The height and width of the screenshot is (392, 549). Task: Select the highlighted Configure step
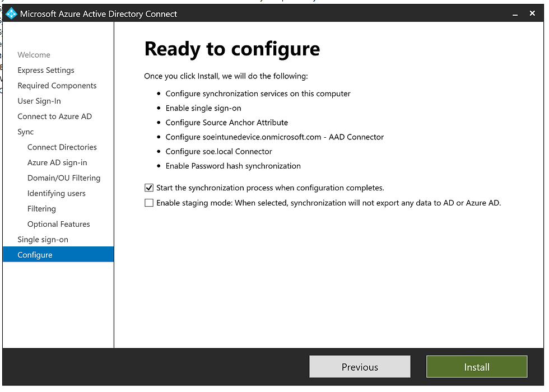point(58,254)
